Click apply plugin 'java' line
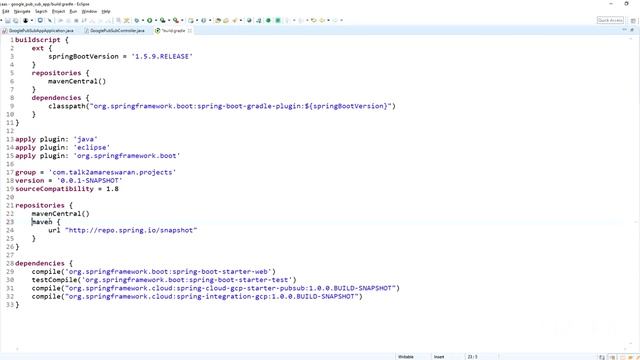 pyautogui.click(x=56, y=139)
